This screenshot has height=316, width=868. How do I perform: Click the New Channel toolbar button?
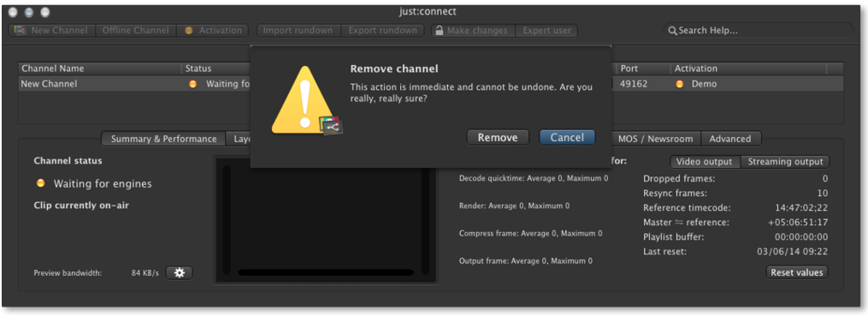52,31
